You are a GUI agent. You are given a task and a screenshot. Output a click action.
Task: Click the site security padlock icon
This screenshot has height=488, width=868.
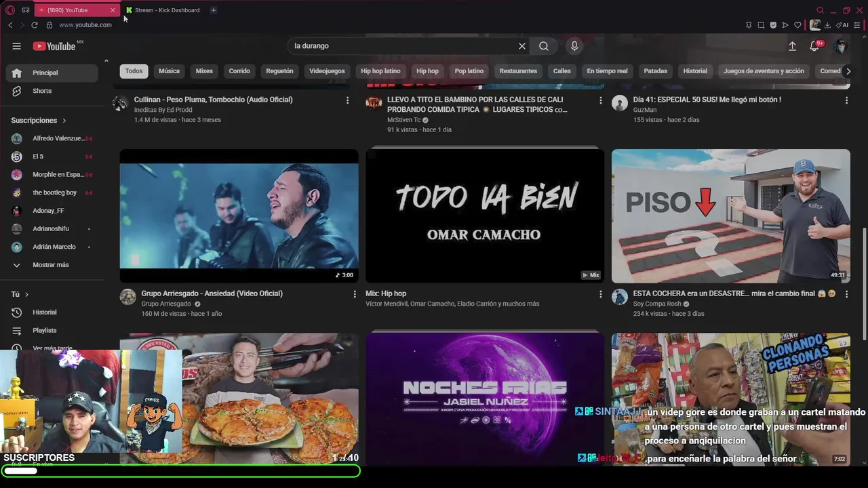[49, 25]
